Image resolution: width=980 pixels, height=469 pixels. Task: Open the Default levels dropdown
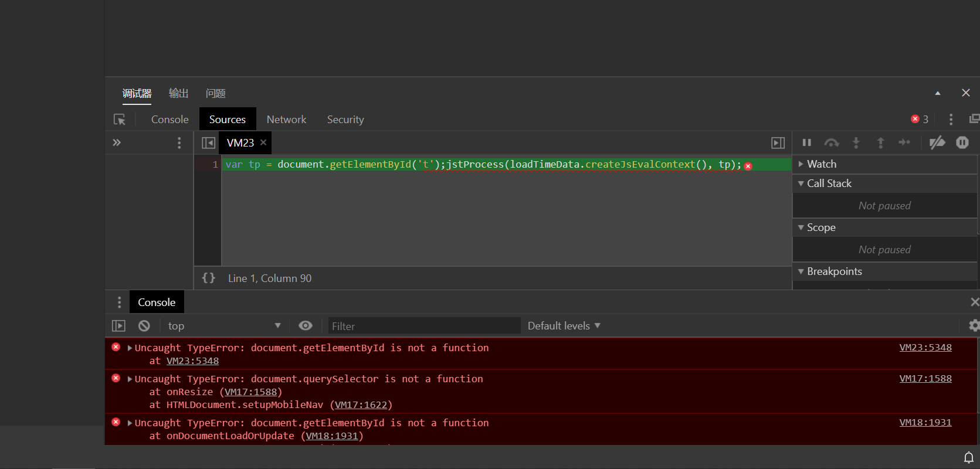(x=564, y=326)
